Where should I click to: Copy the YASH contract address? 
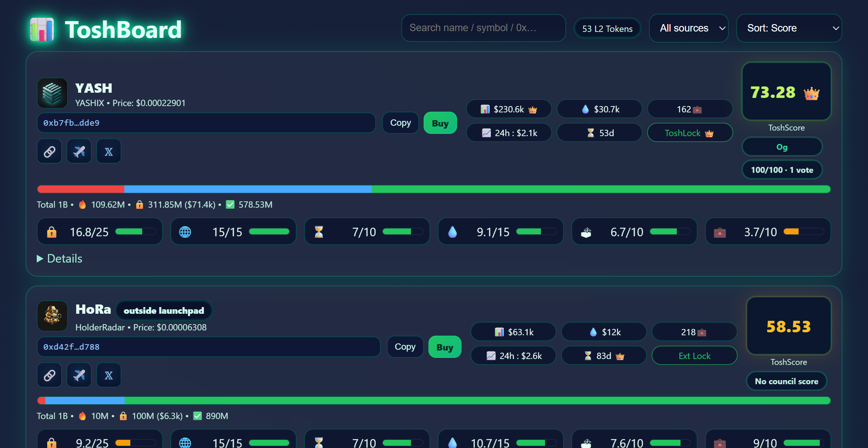[400, 123]
